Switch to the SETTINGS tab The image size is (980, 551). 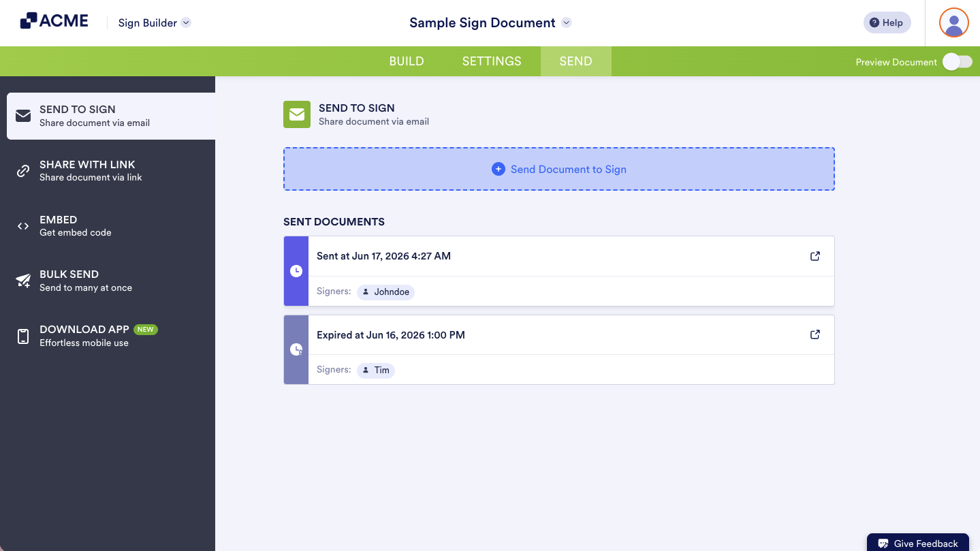coord(492,61)
